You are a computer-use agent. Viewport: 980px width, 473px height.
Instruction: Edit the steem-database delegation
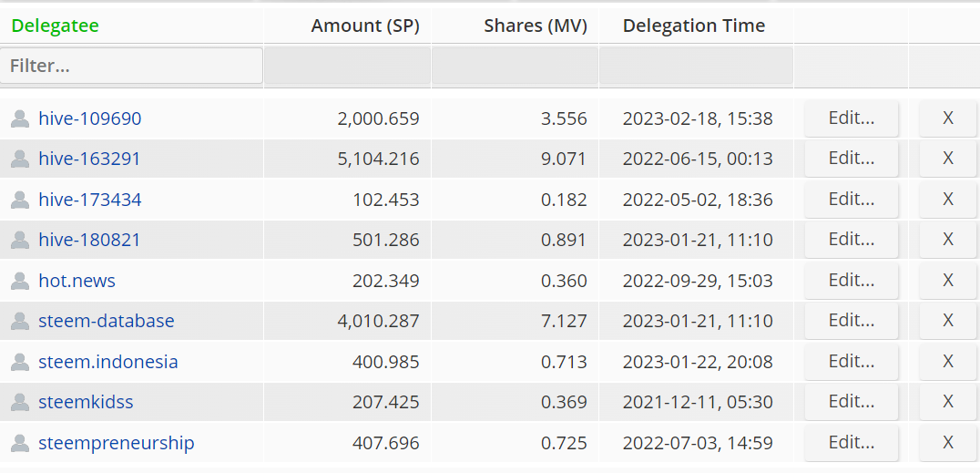pos(852,321)
